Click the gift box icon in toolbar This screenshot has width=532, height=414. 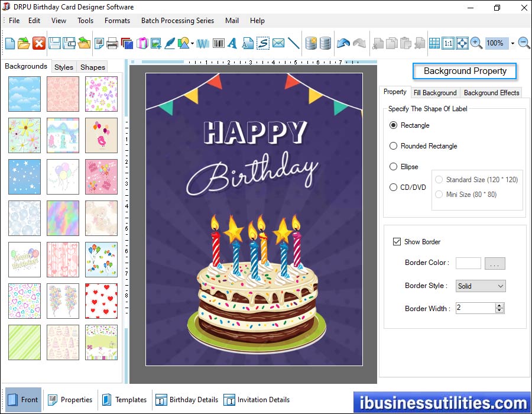pyautogui.click(x=142, y=43)
